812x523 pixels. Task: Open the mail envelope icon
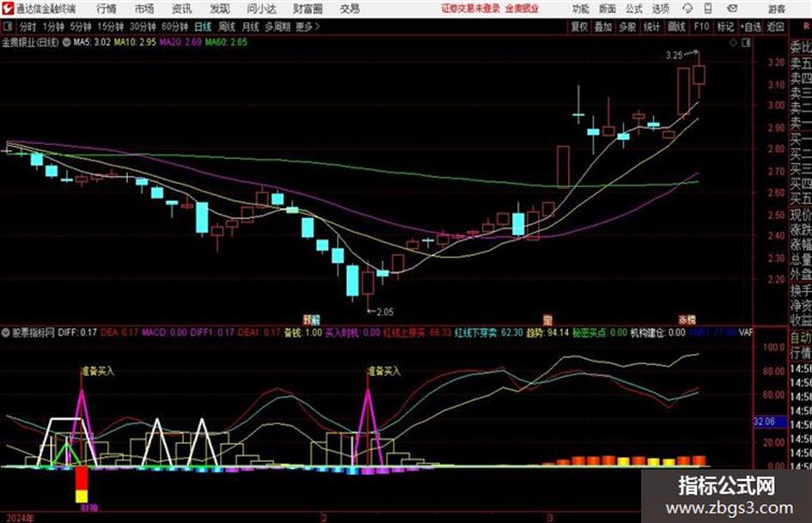pyautogui.click(x=732, y=9)
